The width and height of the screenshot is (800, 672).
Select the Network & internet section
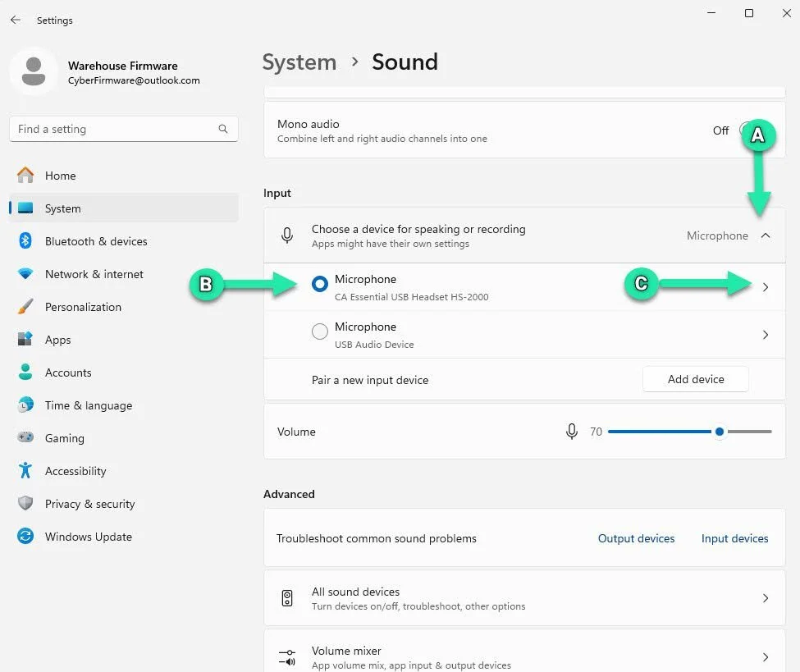click(x=93, y=273)
